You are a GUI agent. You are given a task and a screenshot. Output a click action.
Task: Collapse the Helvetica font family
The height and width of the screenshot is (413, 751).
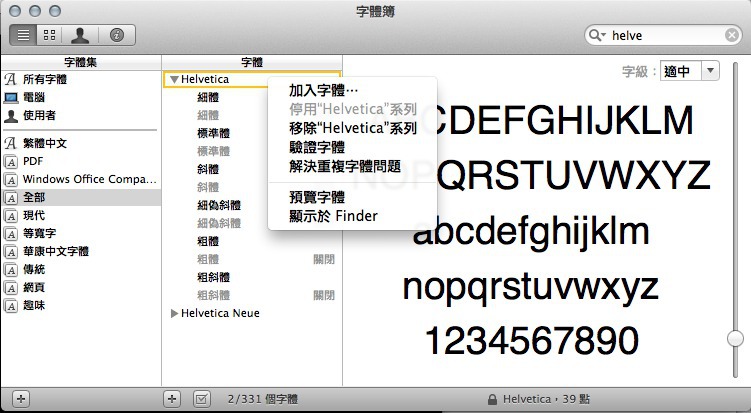click(x=174, y=79)
